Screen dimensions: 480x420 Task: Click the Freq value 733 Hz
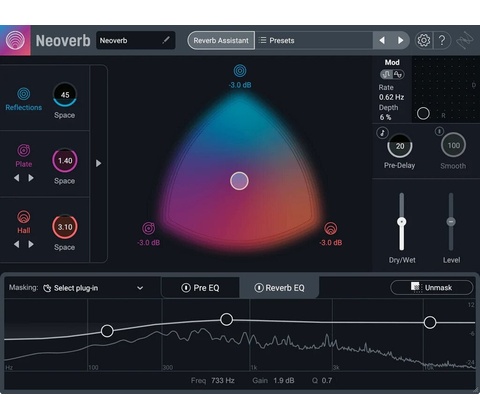(x=223, y=380)
